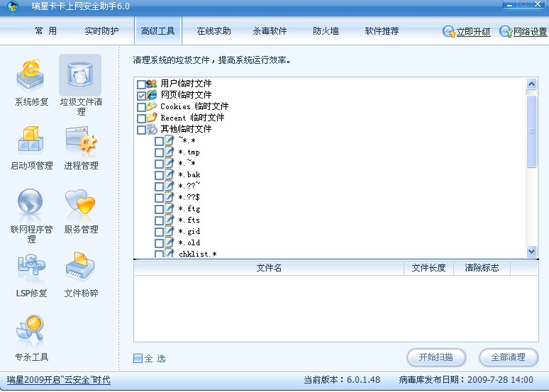
Task: Click the file icon beside *.fts
Action: 169,220
